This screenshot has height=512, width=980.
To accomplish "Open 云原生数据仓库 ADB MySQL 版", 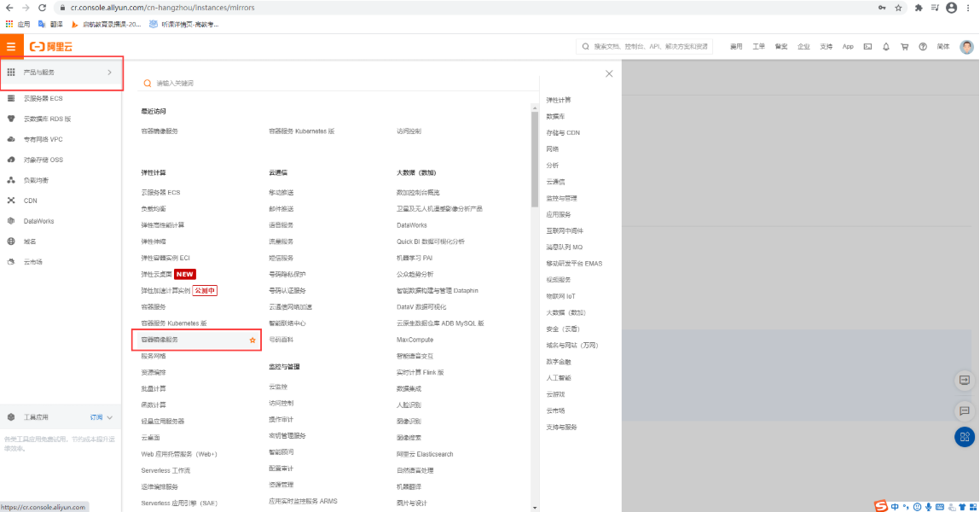I will 440,323.
